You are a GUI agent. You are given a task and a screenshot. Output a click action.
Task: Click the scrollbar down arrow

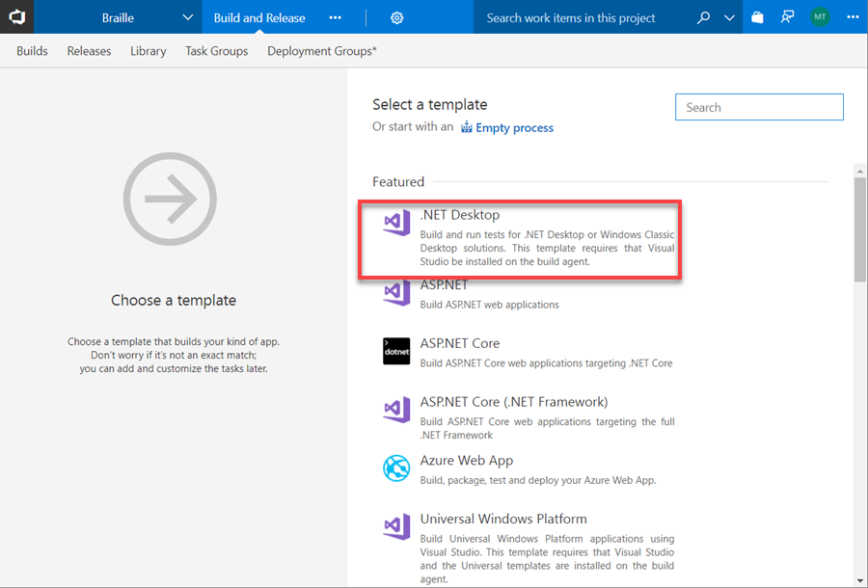[859, 580]
